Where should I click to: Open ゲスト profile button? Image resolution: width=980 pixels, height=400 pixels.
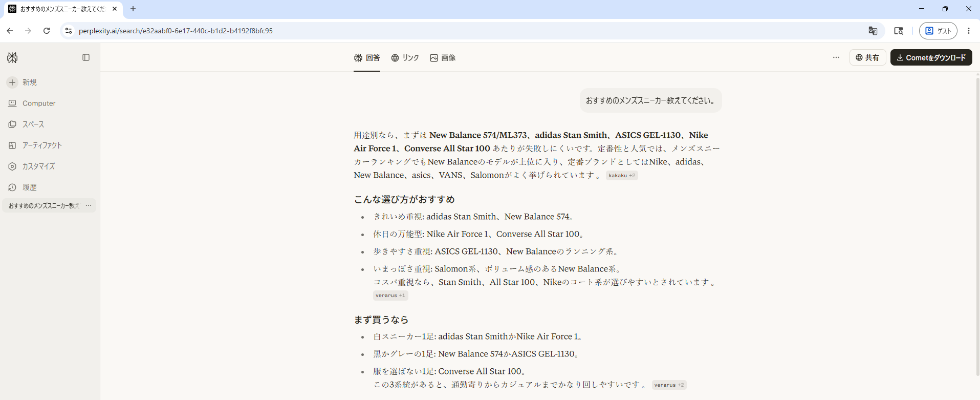pos(938,31)
